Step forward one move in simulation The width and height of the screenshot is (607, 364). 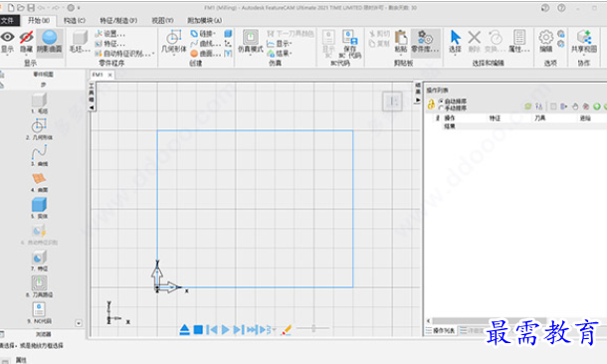pos(239,329)
